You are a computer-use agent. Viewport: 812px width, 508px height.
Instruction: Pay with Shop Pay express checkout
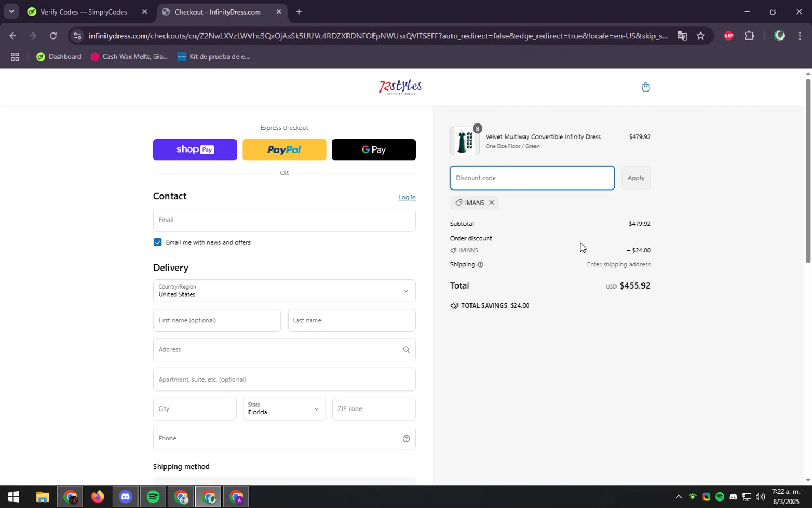[195, 149]
